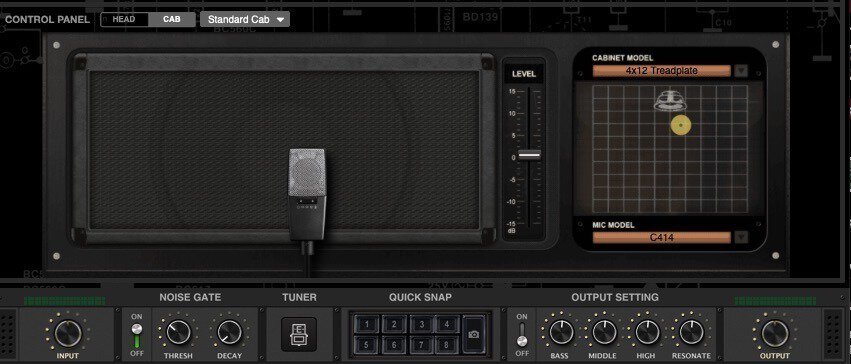This screenshot has height=364, width=851.
Task: Switch control panel to HEAD
Action: [124, 20]
